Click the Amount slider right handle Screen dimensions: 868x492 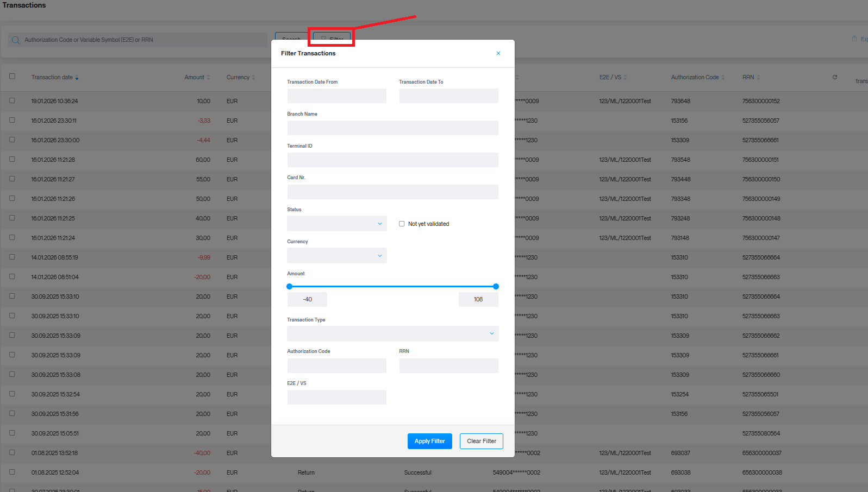(496, 286)
